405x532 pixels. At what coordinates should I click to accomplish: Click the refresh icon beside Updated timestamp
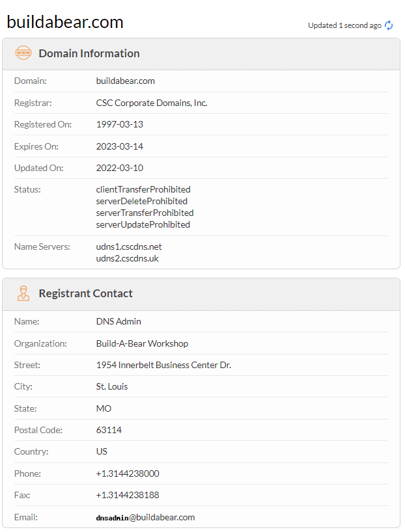[389, 25]
